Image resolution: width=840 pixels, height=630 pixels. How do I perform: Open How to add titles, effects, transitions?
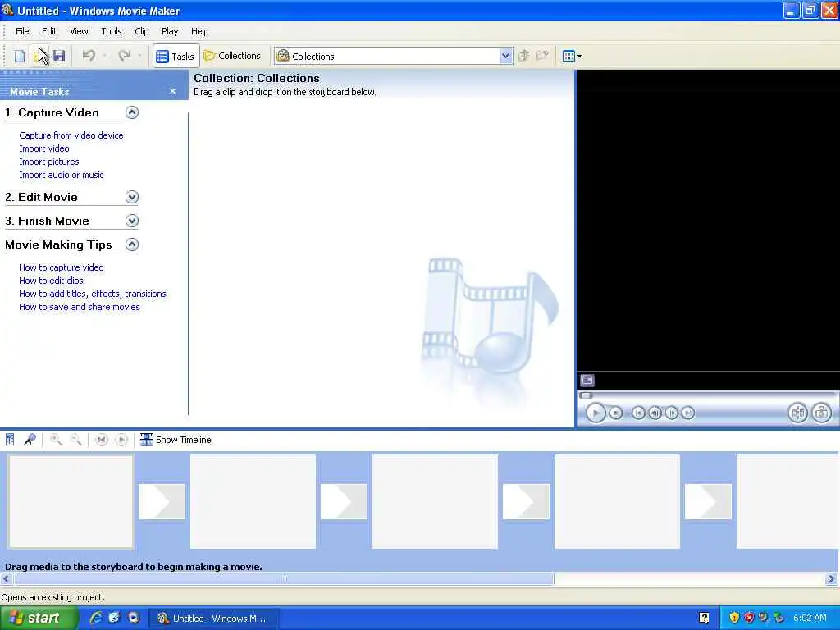coord(92,294)
